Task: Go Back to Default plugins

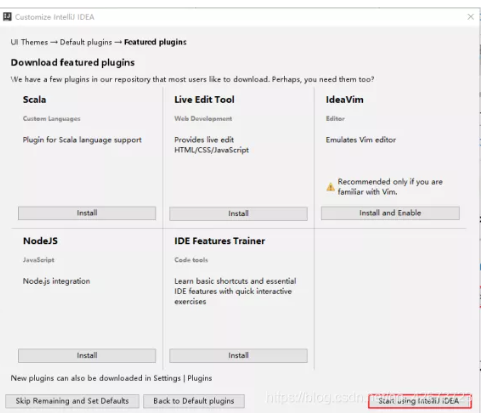Action: point(194,401)
